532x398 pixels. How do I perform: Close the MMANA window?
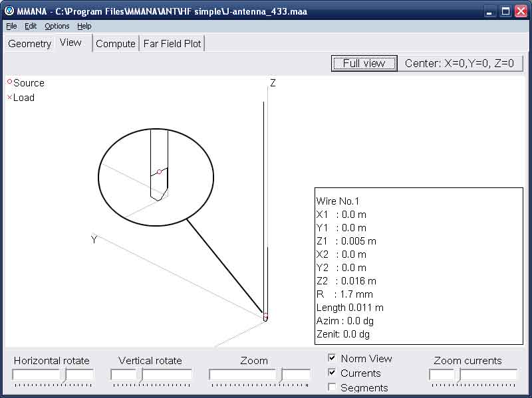pyautogui.click(x=521, y=11)
